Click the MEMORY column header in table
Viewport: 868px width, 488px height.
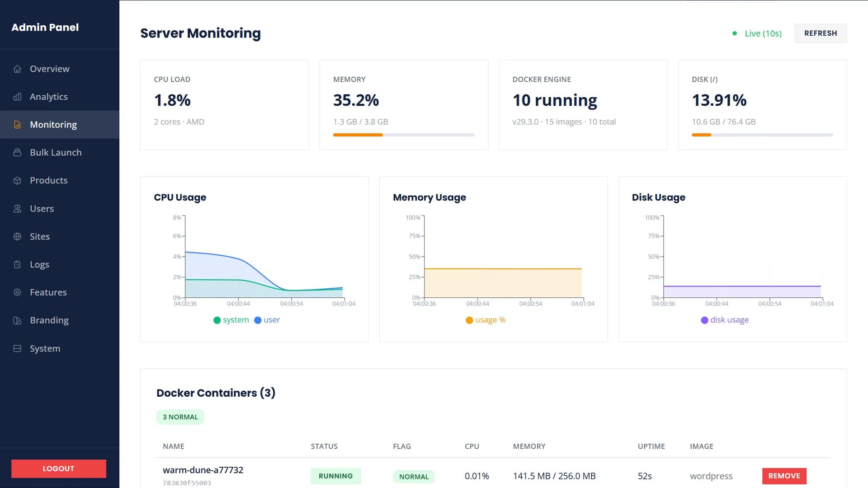[529, 446]
